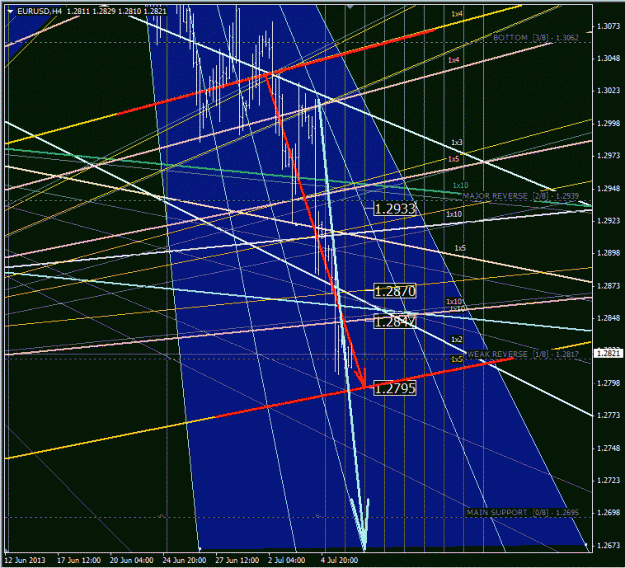Click the green 1x10 Gann label
The width and height of the screenshot is (625, 568).
(x=460, y=185)
